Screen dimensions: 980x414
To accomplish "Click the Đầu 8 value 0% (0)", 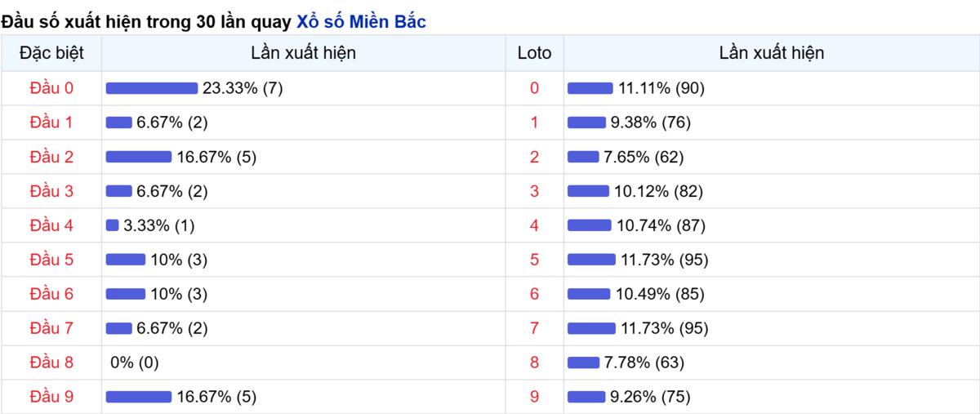I will (x=135, y=363).
